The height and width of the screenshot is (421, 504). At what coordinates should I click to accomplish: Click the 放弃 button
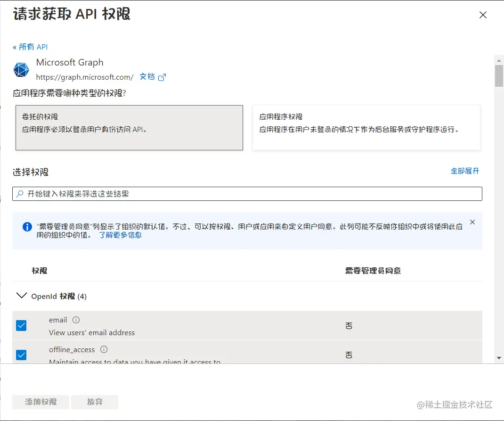(x=95, y=402)
